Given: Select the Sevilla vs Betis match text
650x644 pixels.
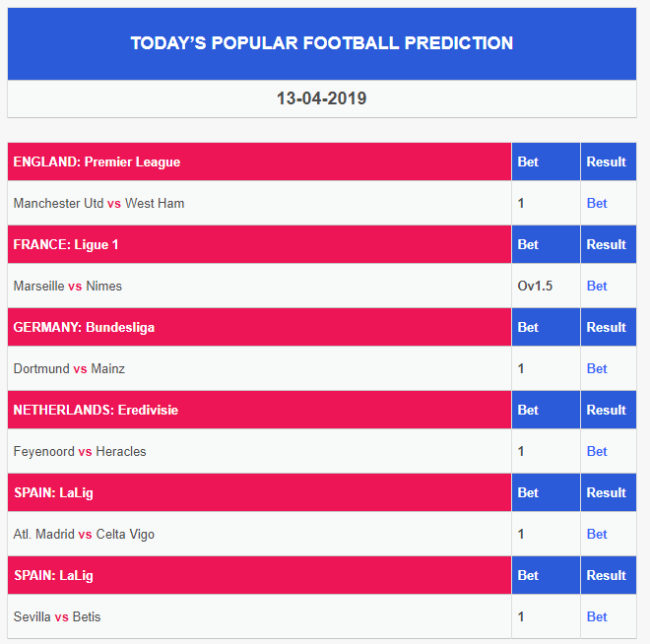Looking at the screenshot, I should pyautogui.click(x=57, y=616).
